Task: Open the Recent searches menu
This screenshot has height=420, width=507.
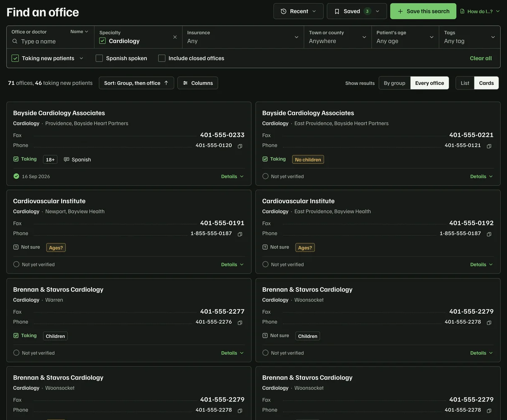Action: [x=298, y=11]
